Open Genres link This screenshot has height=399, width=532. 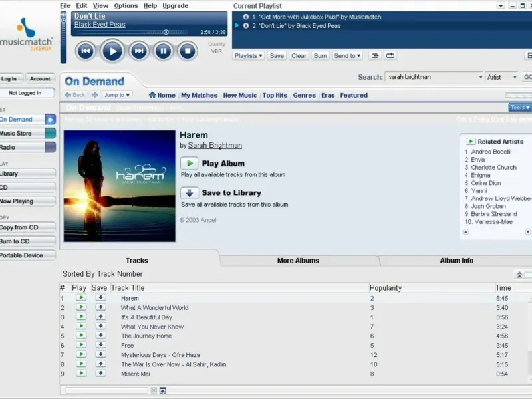coord(305,95)
